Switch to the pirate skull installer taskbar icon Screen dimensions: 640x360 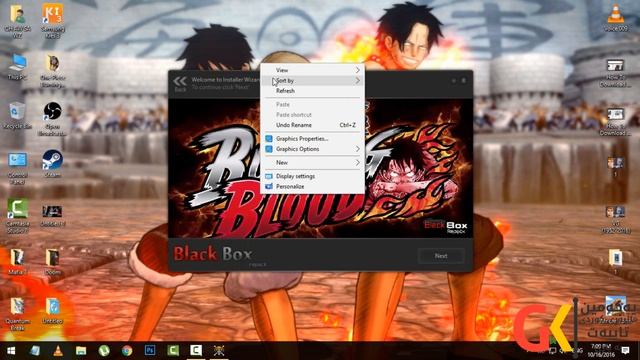[x=219, y=350]
